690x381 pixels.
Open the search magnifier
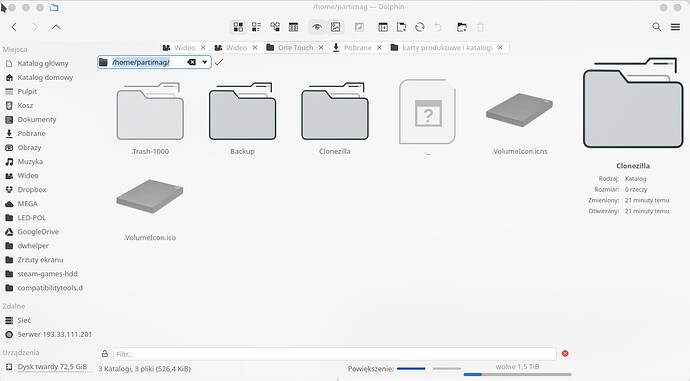coord(657,27)
